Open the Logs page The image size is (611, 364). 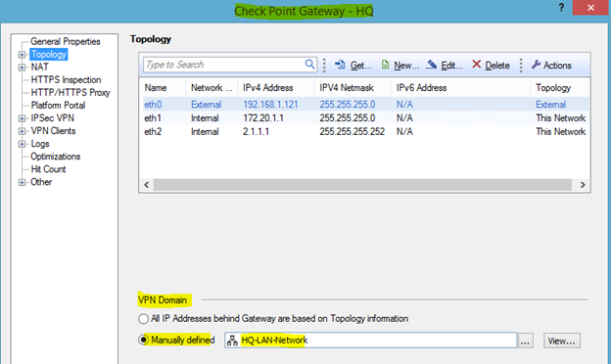coord(40,144)
